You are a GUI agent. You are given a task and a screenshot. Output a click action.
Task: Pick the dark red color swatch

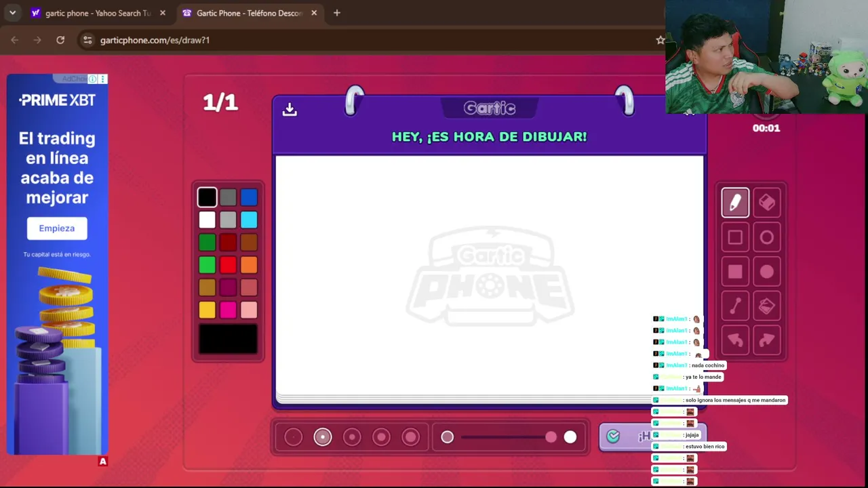pyautogui.click(x=228, y=243)
